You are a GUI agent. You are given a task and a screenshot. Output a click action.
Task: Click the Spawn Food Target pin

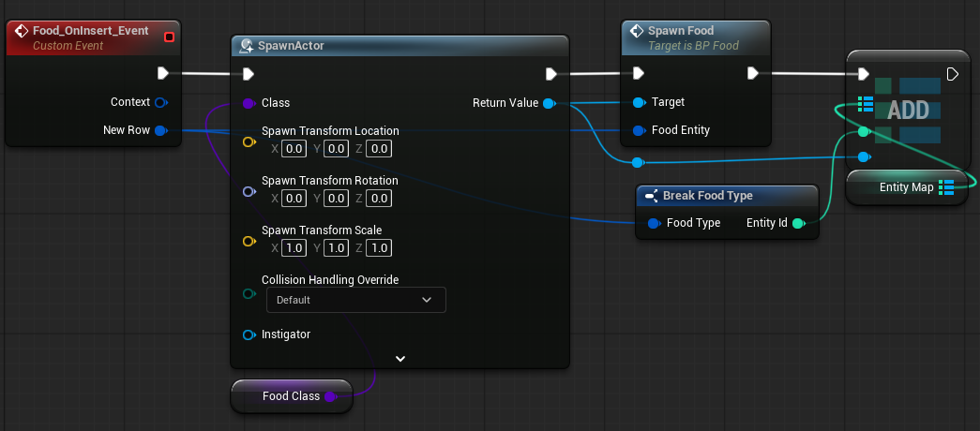(x=639, y=102)
